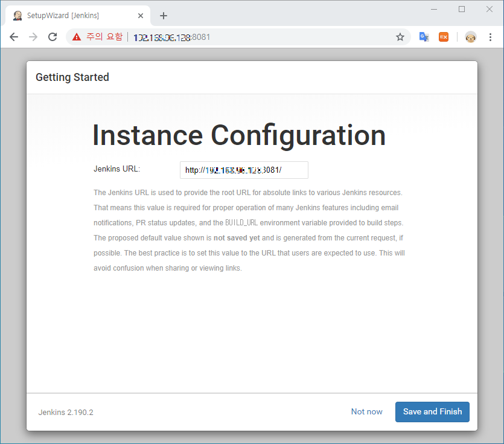Click the bold 'not saved yet' text
The image size is (504, 444).
click(237, 238)
